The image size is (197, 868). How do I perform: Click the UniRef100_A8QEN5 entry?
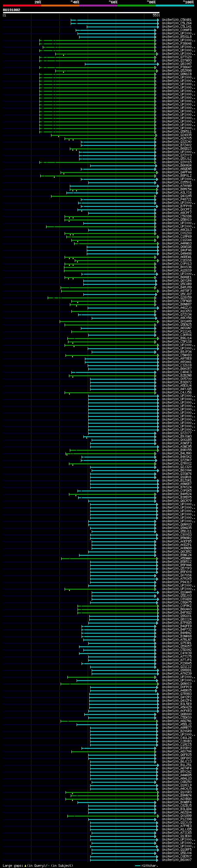click(176, 169)
